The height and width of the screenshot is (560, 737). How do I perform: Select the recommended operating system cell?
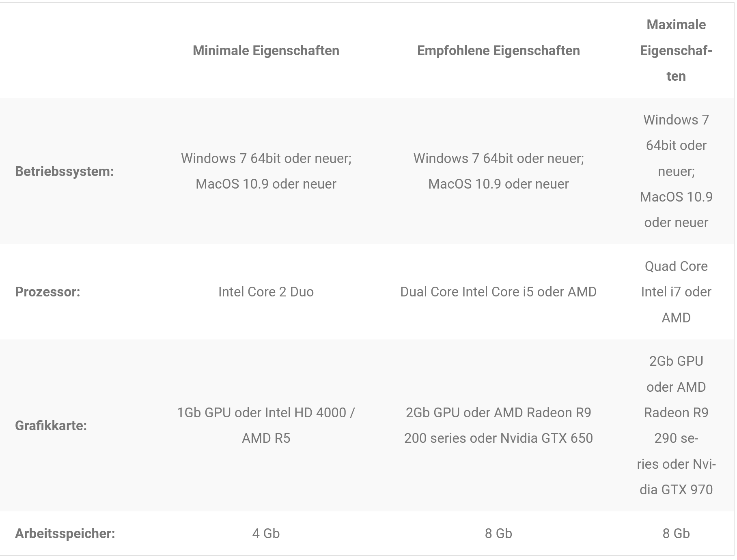click(x=498, y=171)
